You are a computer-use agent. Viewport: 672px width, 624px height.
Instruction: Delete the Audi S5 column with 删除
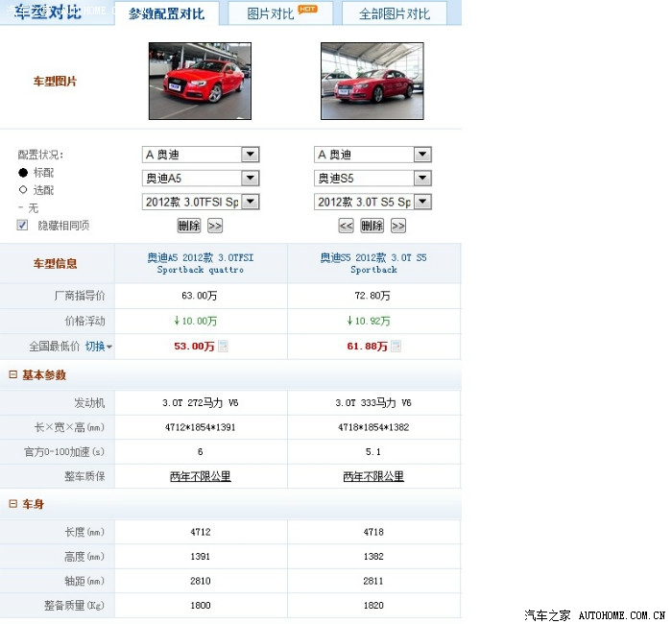(372, 226)
